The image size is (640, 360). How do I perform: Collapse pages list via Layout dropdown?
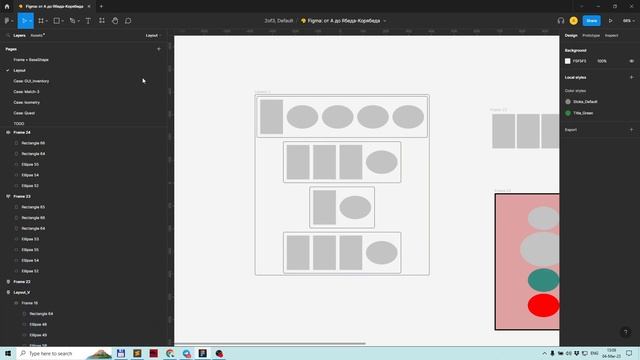[153, 36]
